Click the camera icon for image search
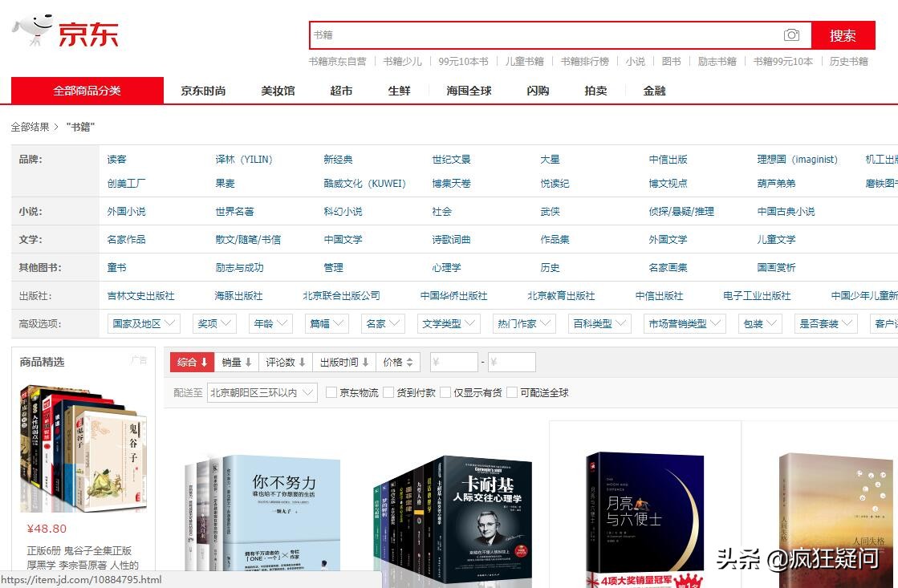The image size is (898, 588). 792,34
